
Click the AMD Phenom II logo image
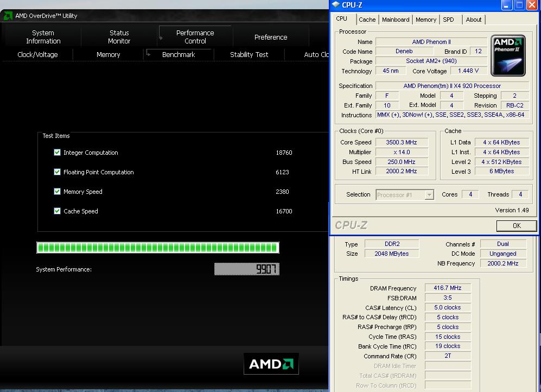point(508,55)
